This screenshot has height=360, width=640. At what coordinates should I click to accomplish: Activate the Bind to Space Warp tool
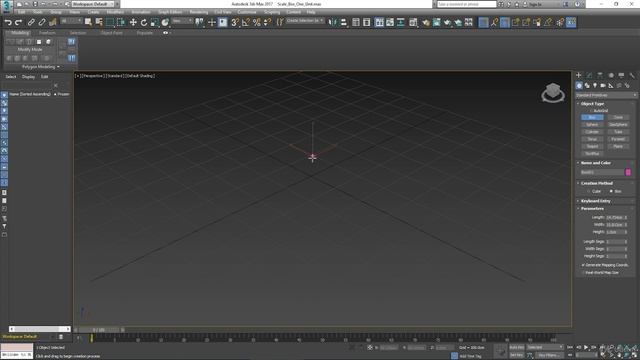click(53, 22)
